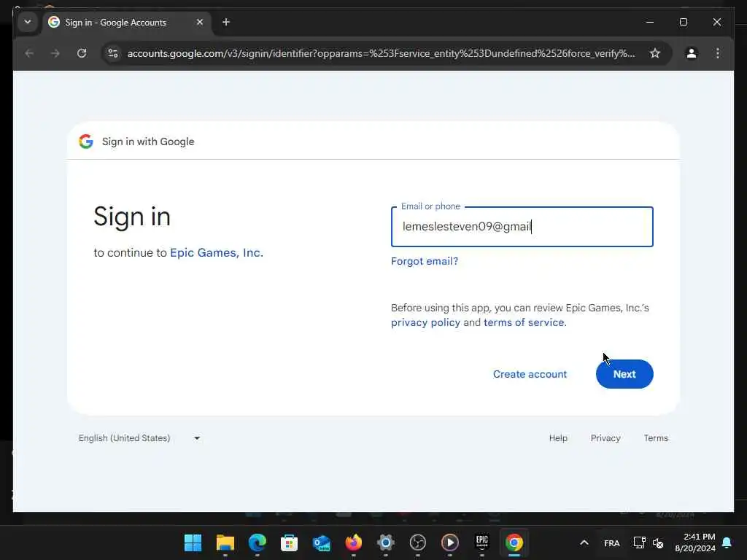Viewport: 747px width, 560px height.
Task: Open the Create account link
Action: point(530,374)
